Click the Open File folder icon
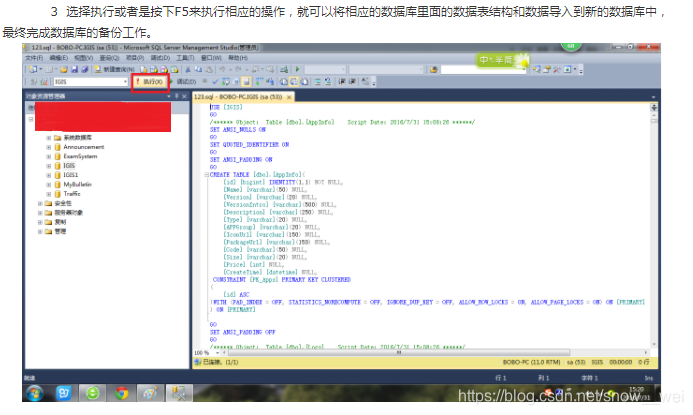 click(64, 69)
